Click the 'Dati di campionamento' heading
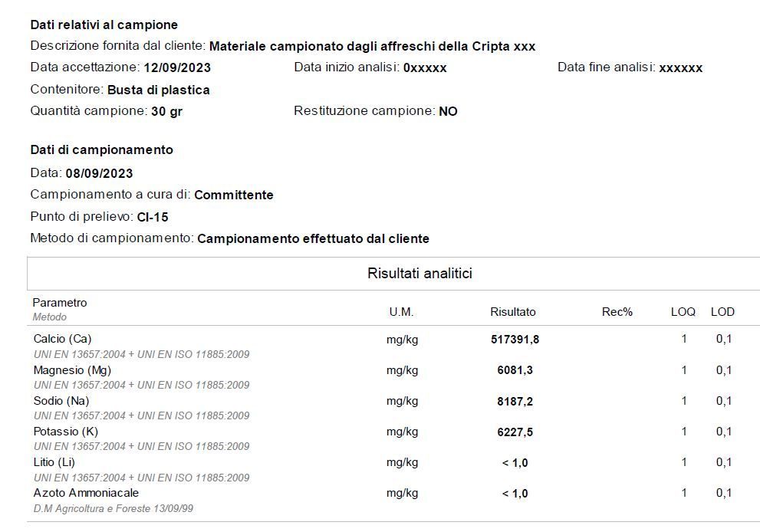760x532 pixels. pyautogui.click(x=101, y=150)
